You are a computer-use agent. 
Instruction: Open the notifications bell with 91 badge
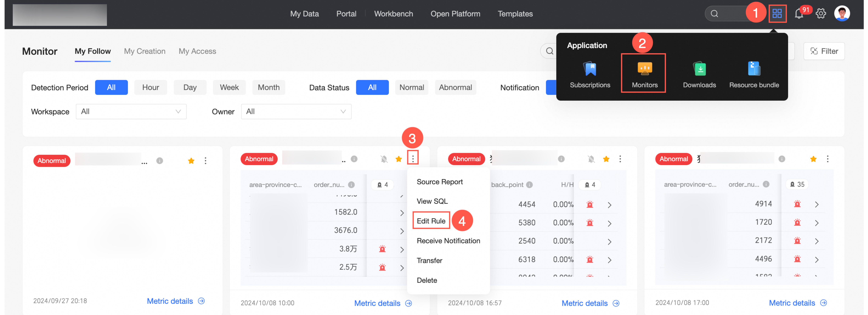tap(799, 14)
